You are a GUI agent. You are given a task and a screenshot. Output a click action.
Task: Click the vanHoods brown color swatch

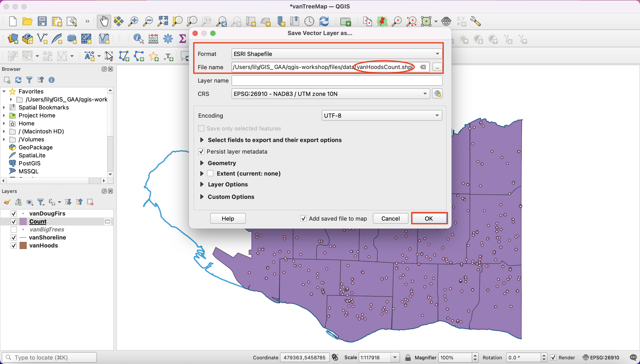[23, 245]
